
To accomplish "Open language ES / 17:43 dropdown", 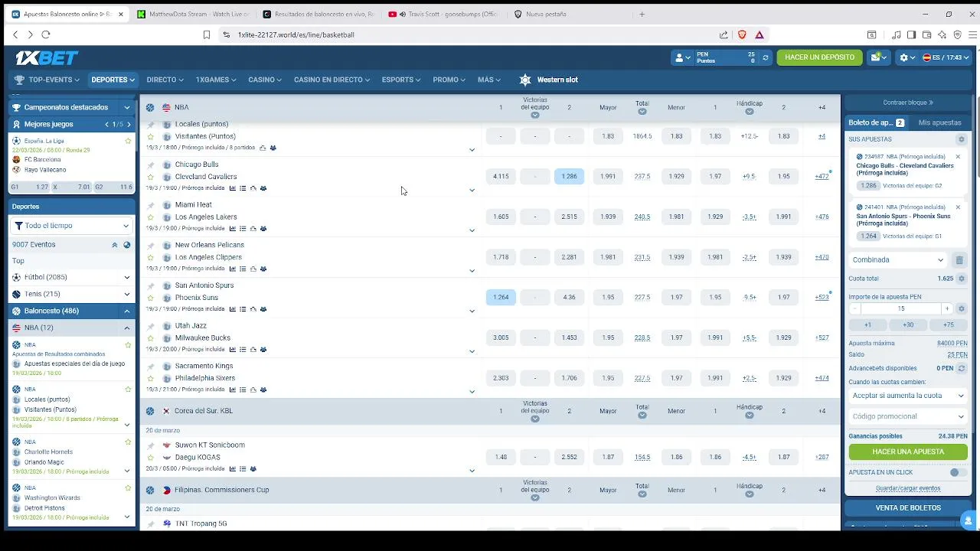I will click(946, 58).
